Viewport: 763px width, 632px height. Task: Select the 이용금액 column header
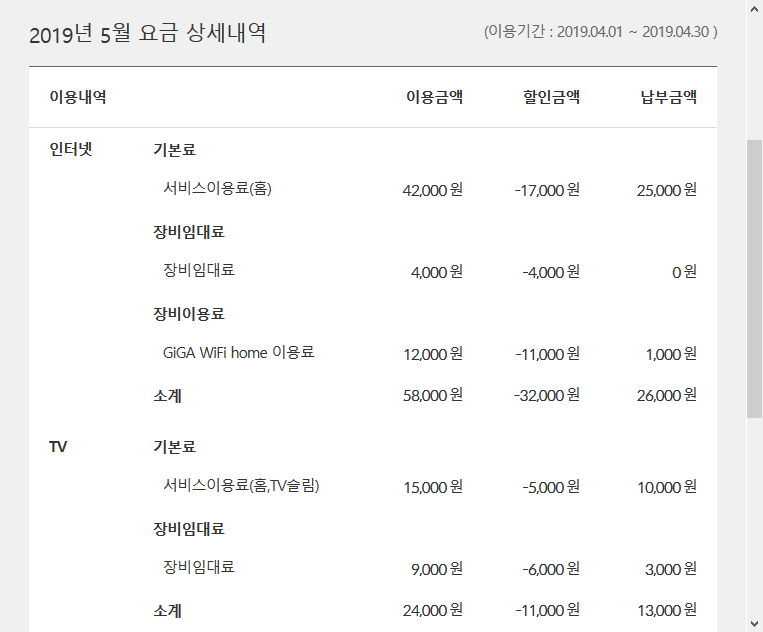pyautogui.click(x=434, y=97)
